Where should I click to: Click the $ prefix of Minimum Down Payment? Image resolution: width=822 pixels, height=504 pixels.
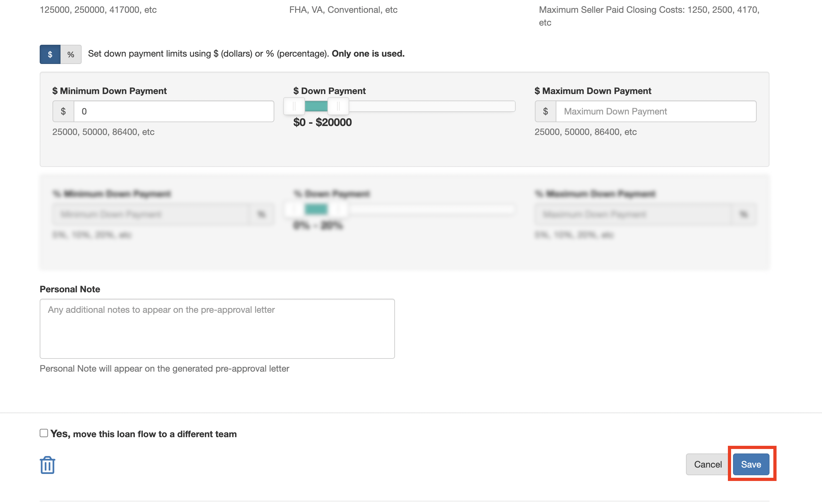point(63,111)
